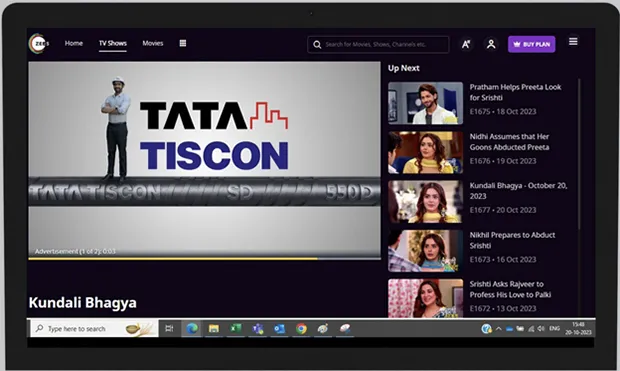Image resolution: width=620 pixels, height=371 pixels.
Task: Select the TV Shows tab
Action: (113, 43)
